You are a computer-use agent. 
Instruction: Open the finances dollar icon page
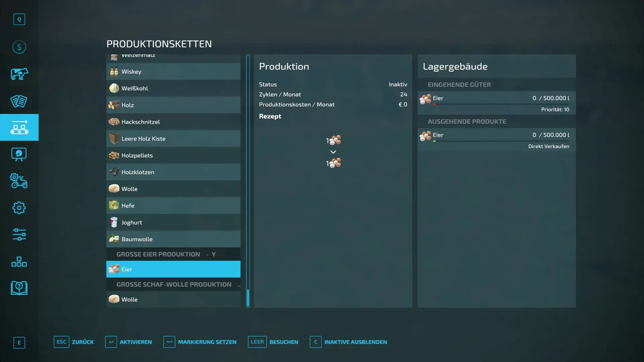tap(19, 47)
